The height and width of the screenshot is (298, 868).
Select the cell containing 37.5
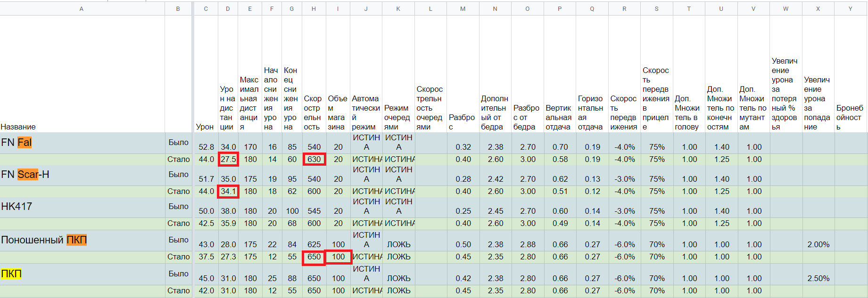click(206, 257)
